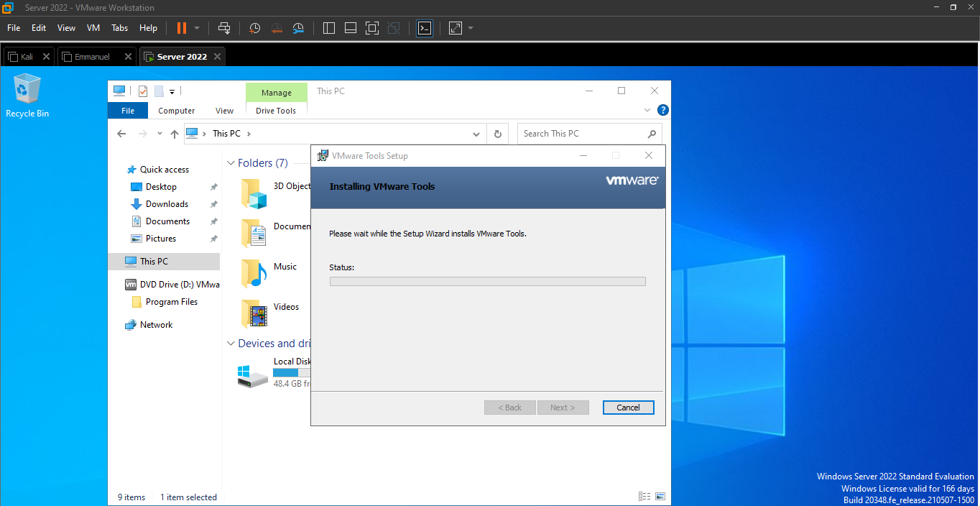Go up one folder level
This screenshot has width=980, height=506.
click(175, 134)
